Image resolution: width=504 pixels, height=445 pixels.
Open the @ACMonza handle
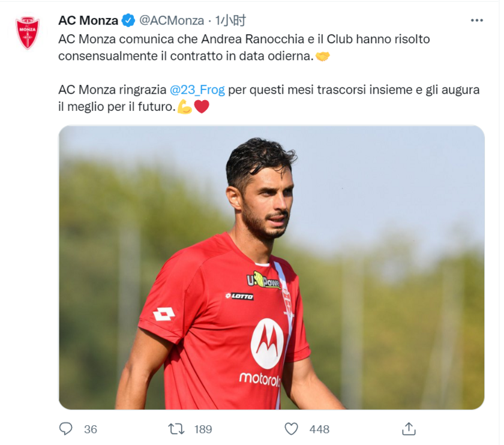pos(172,20)
